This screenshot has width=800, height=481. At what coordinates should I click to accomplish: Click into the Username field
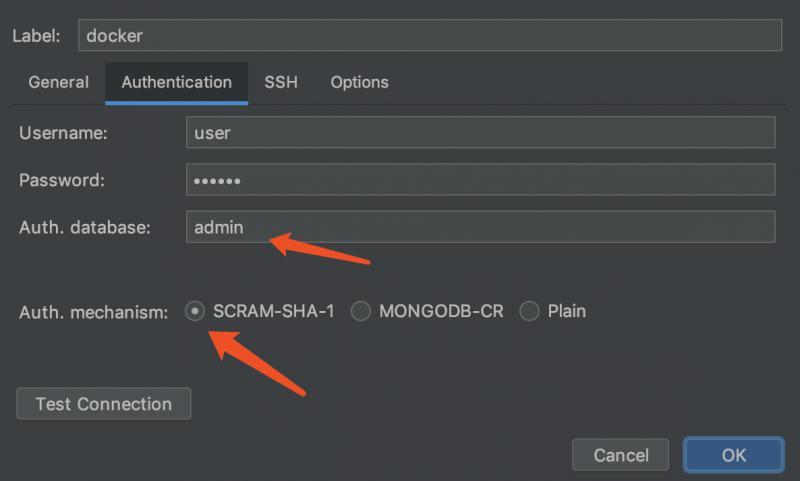[x=481, y=133]
